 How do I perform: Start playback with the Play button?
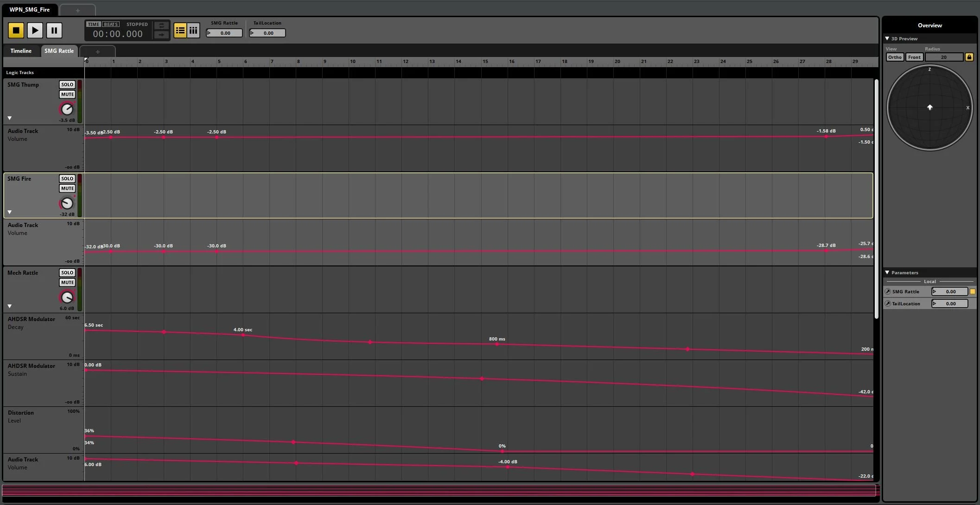35,31
